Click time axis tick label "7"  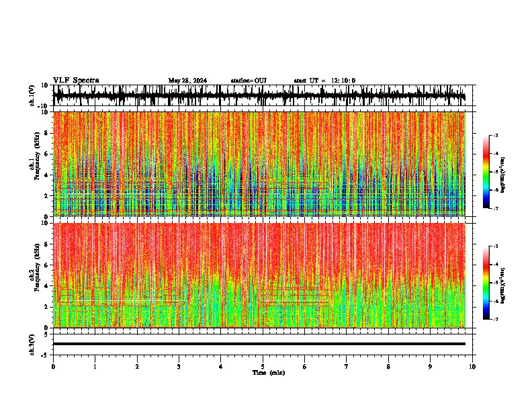point(347,367)
